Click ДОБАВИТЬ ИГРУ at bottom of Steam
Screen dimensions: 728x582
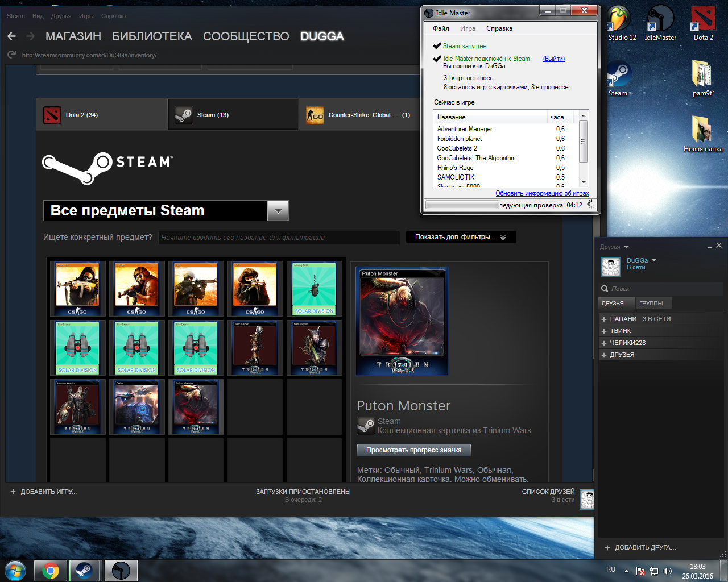[x=44, y=492]
